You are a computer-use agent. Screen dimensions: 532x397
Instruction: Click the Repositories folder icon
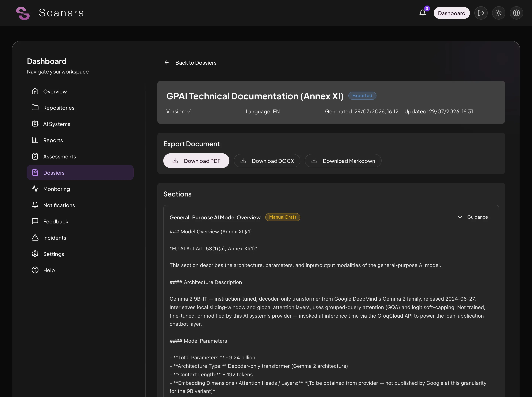(35, 107)
